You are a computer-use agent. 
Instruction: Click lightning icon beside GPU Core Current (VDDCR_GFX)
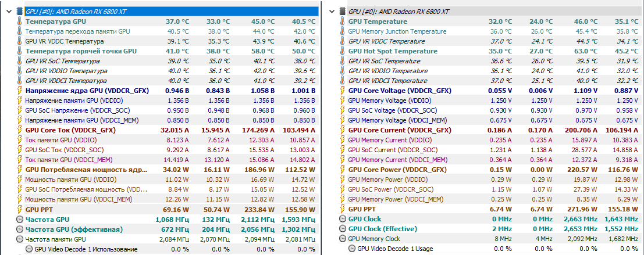coord(343,130)
